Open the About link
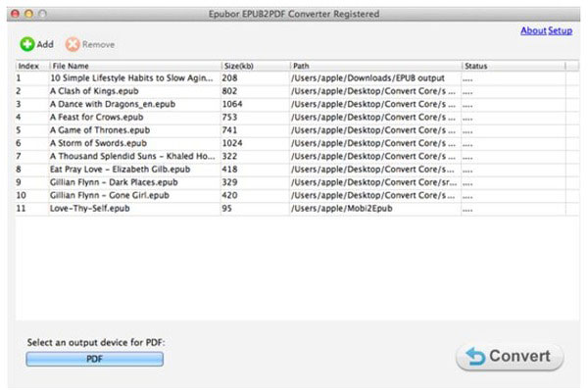The height and width of the screenshot is (392, 588). [x=533, y=30]
